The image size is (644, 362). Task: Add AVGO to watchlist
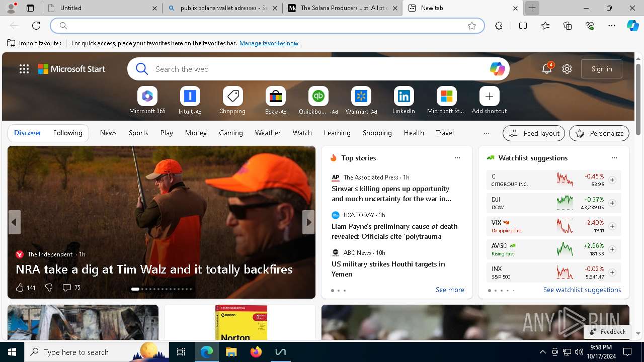click(x=612, y=249)
